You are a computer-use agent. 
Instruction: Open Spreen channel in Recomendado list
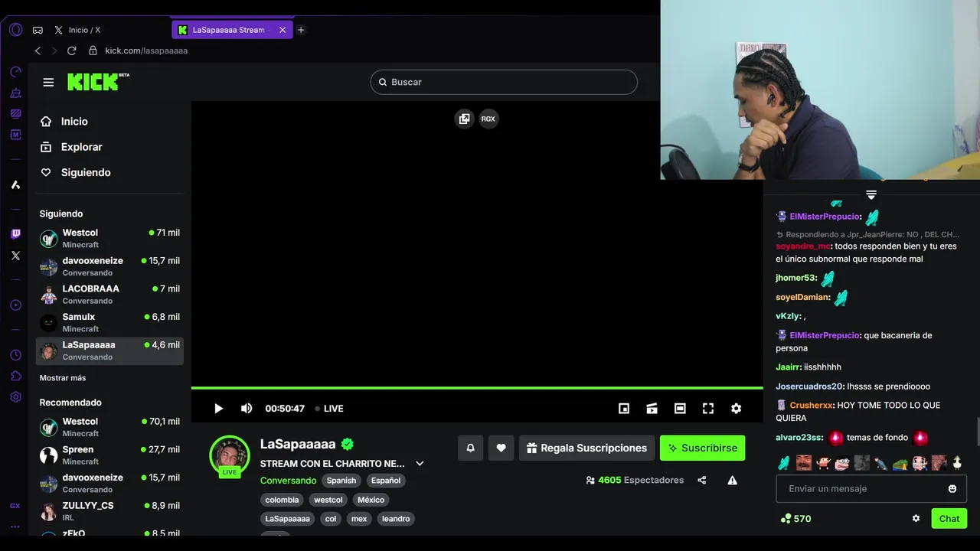pyautogui.click(x=110, y=455)
